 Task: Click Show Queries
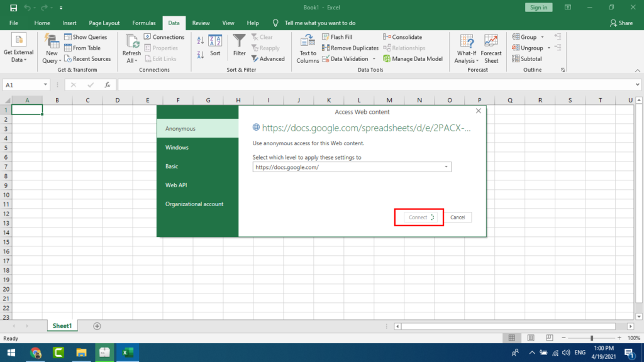point(86,37)
